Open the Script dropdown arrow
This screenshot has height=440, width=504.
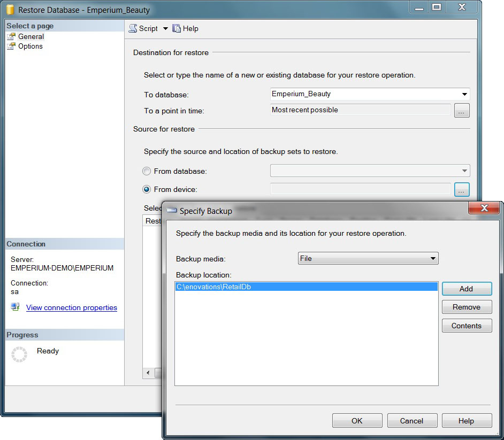click(165, 29)
